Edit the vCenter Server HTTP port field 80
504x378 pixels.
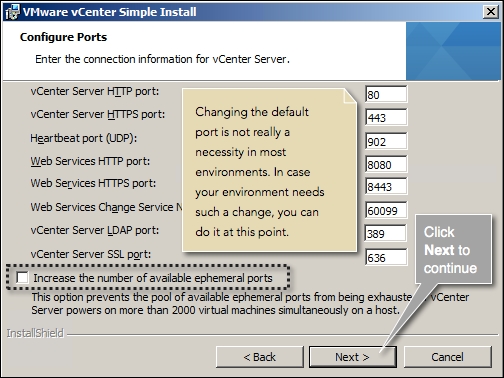coord(386,94)
